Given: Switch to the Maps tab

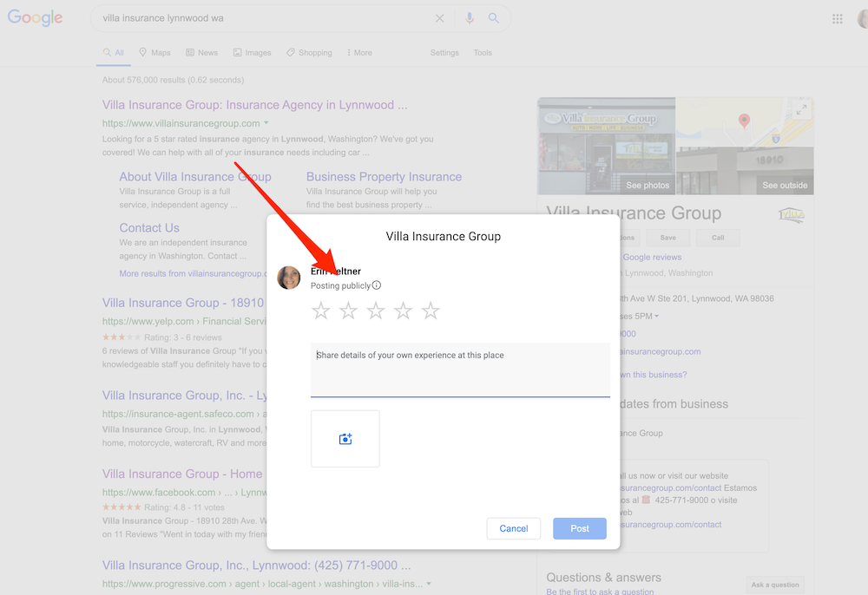Looking at the screenshot, I should coord(155,53).
